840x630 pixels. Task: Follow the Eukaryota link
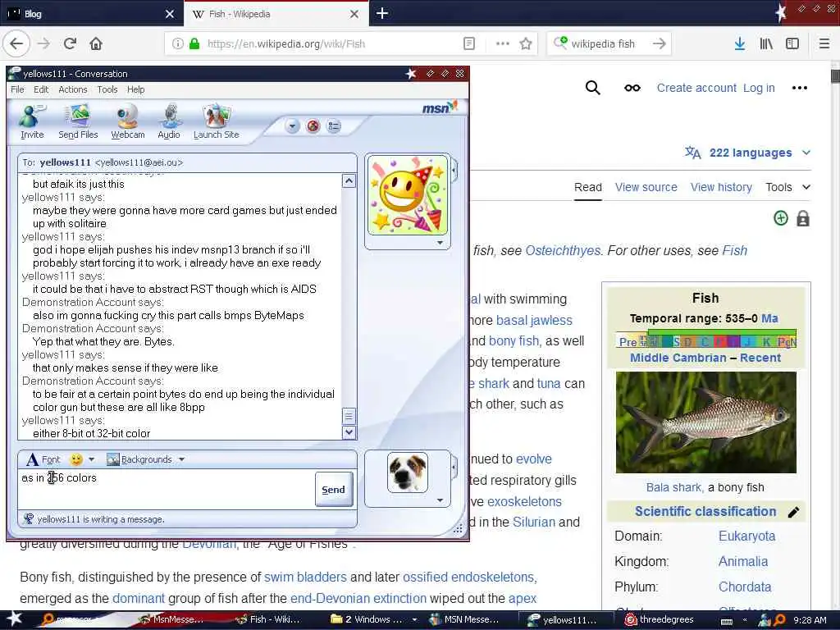(x=746, y=536)
